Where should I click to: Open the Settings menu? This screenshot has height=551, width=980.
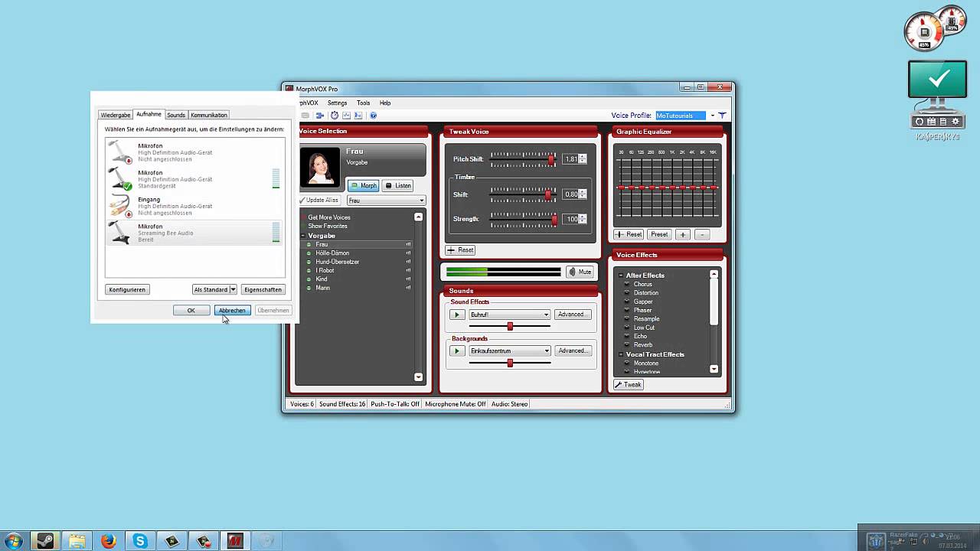(337, 103)
